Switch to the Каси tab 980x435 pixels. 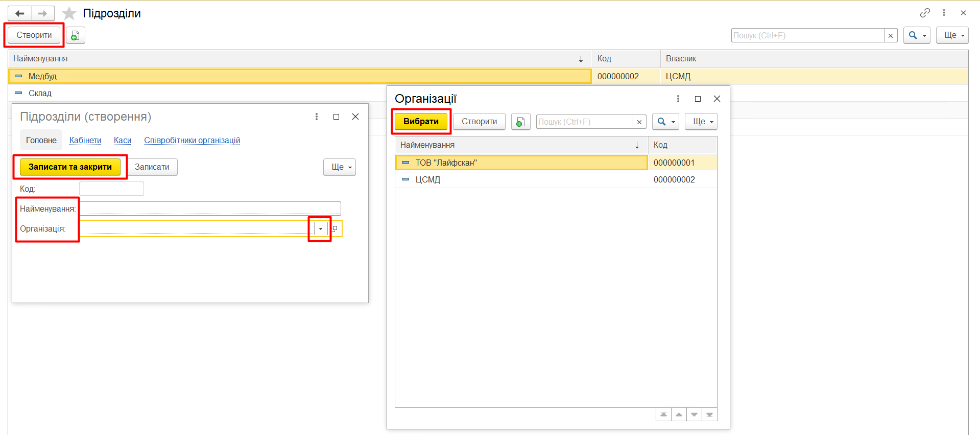pos(123,140)
